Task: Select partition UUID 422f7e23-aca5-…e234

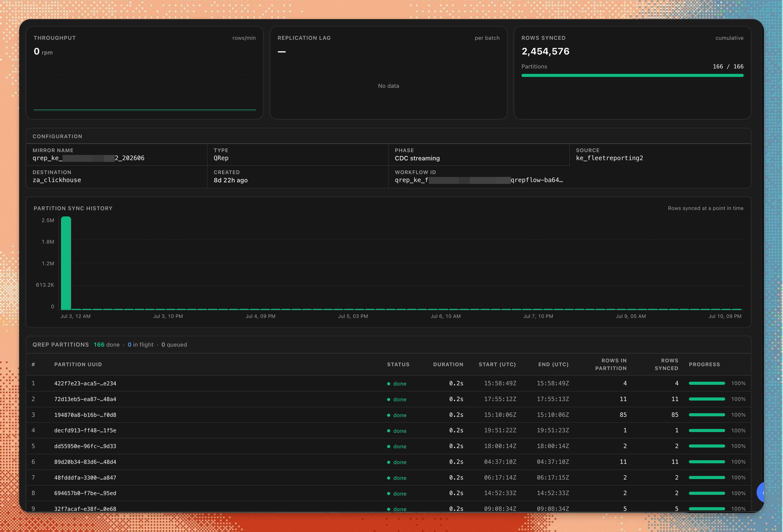Action: (x=85, y=383)
